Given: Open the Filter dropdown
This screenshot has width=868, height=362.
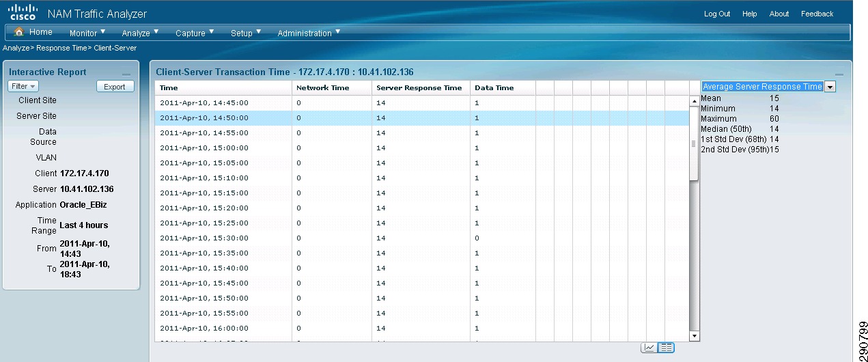Looking at the screenshot, I should 23,87.
